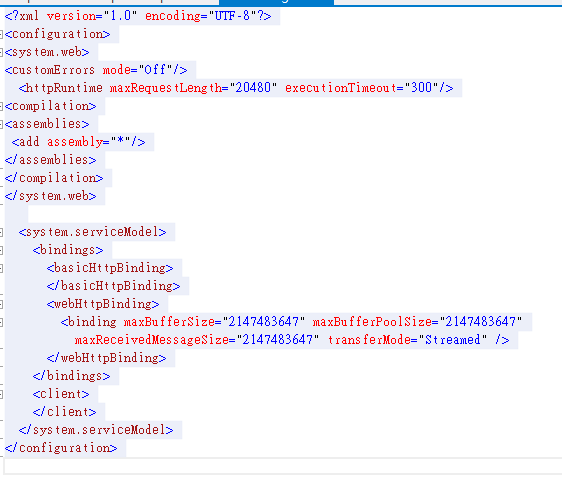Viewport: 562px width, 486px height.
Task: Click the opening <configuration> tag text
Action: 57,34
